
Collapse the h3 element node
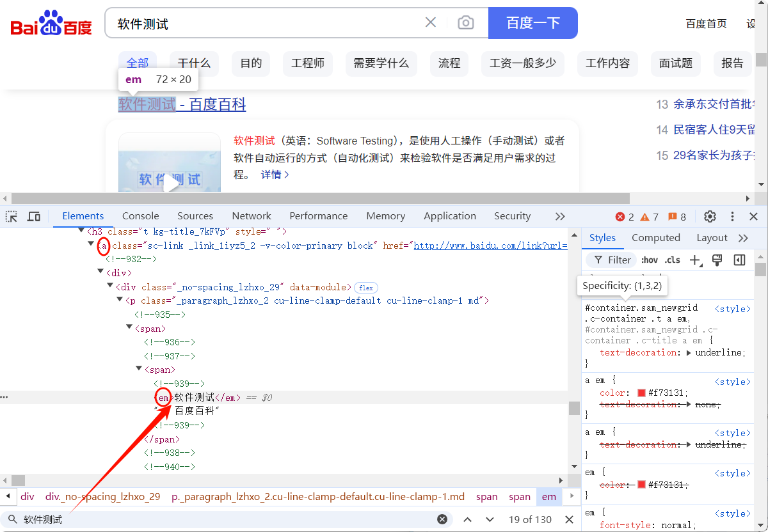(81, 231)
